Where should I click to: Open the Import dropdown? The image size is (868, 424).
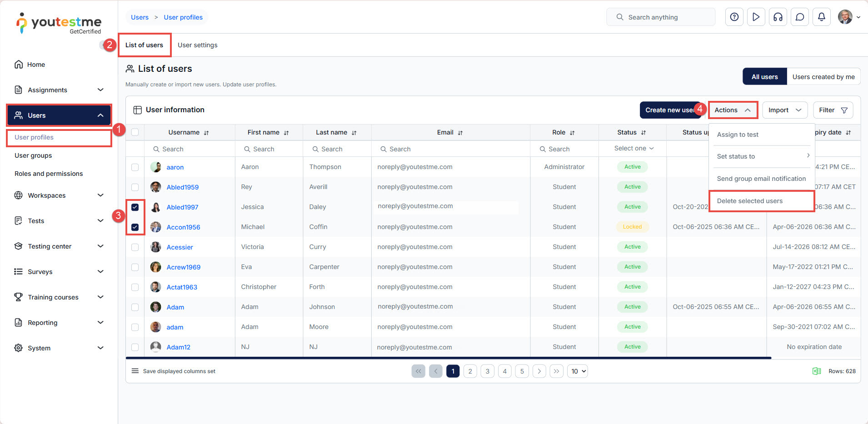784,110
